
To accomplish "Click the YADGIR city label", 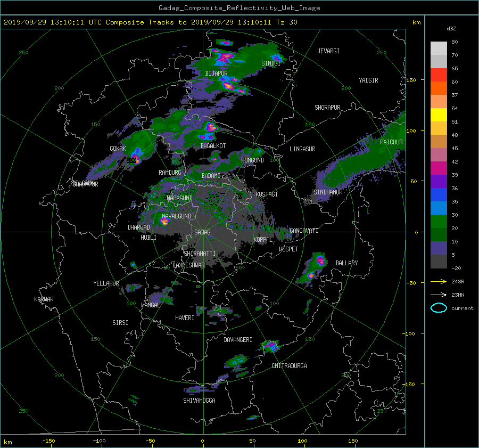I will click(368, 80).
